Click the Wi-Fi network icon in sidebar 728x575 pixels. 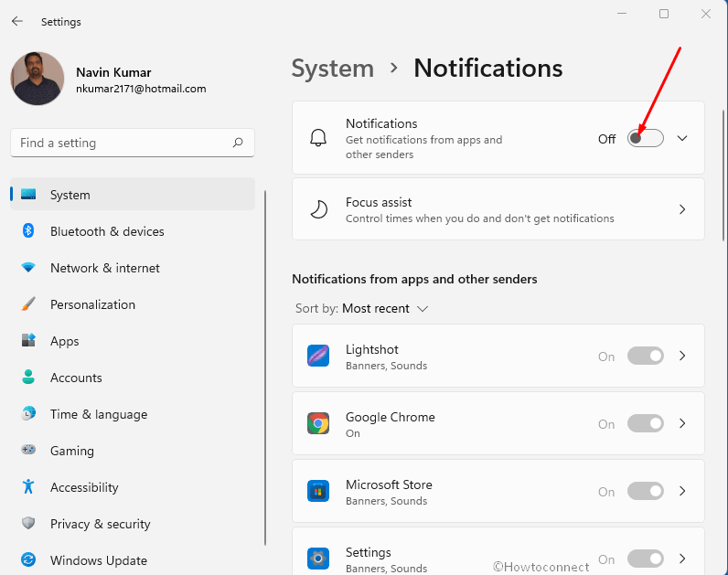tap(28, 267)
